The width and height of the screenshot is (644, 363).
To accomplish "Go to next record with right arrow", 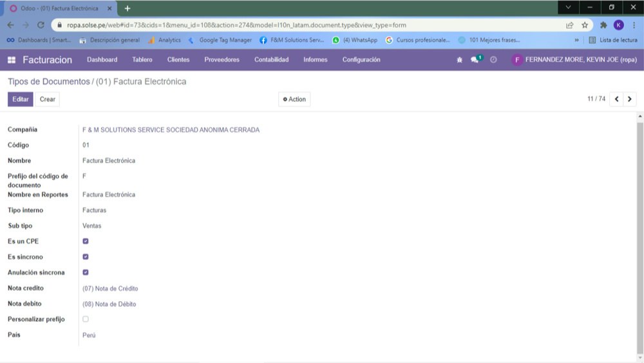I will pos(630,99).
